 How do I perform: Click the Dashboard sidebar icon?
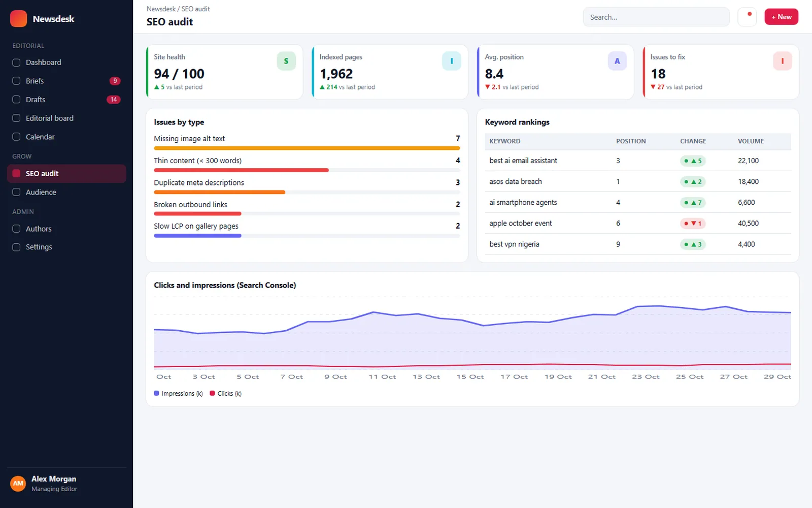tap(16, 62)
